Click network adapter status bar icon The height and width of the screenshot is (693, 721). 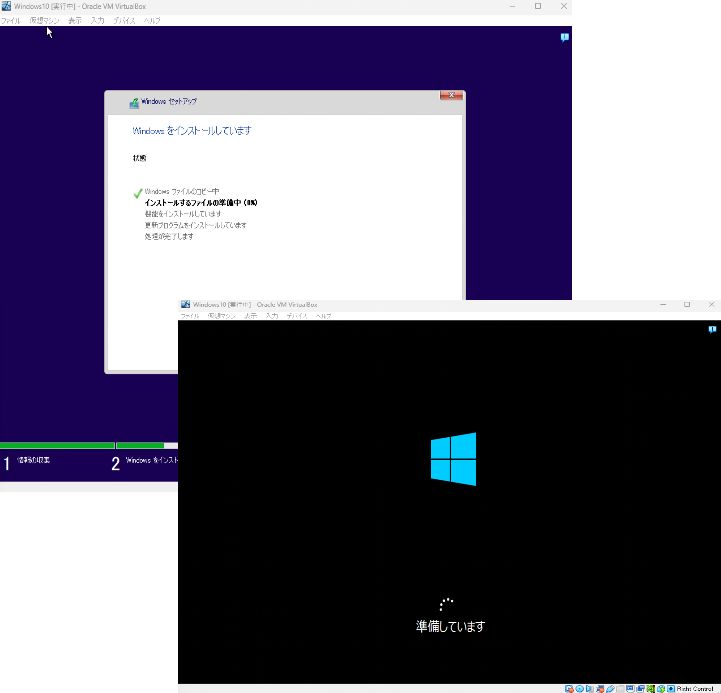click(600, 688)
